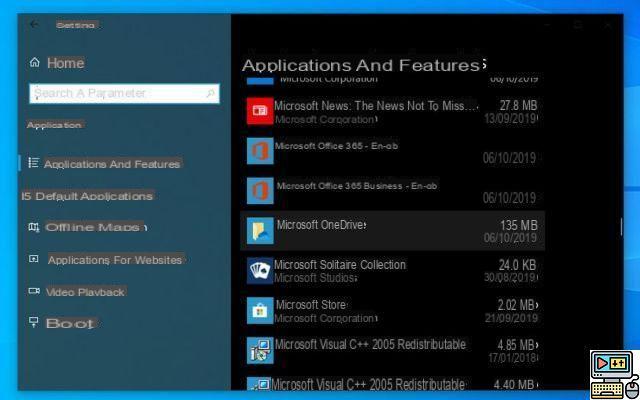Open the Home settings page
The image size is (640, 400).
click(x=57, y=63)
